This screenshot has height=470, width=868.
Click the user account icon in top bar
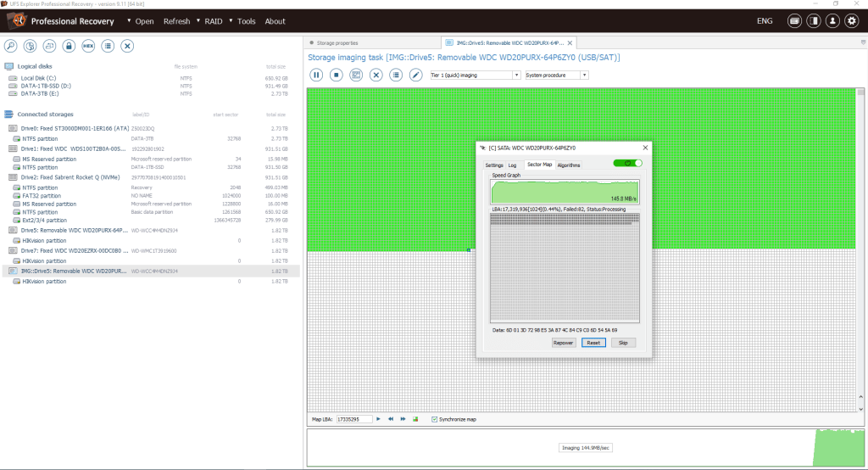[x=832, y=21]
